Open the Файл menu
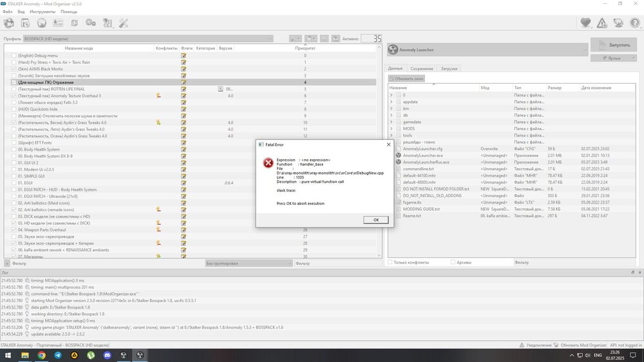Image resolution: width=644 pixels, height=362 pixels. [x=7, y=12]
